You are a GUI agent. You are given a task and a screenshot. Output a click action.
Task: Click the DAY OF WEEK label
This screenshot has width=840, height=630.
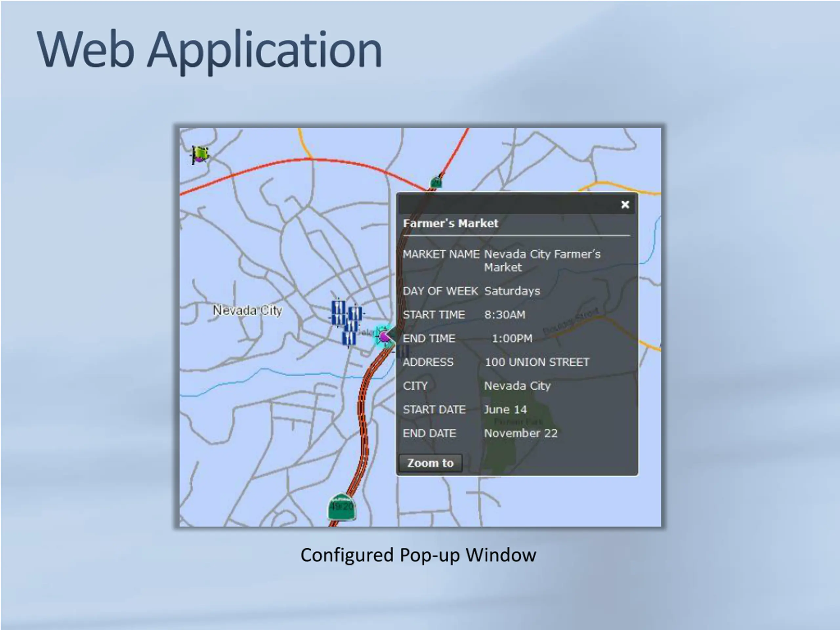point(440,291)
